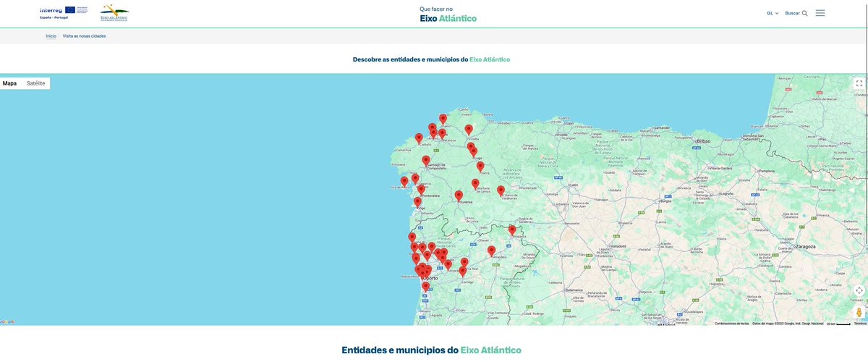
Task: Open the map 'Términos' link
Action: tap(860, 324)
